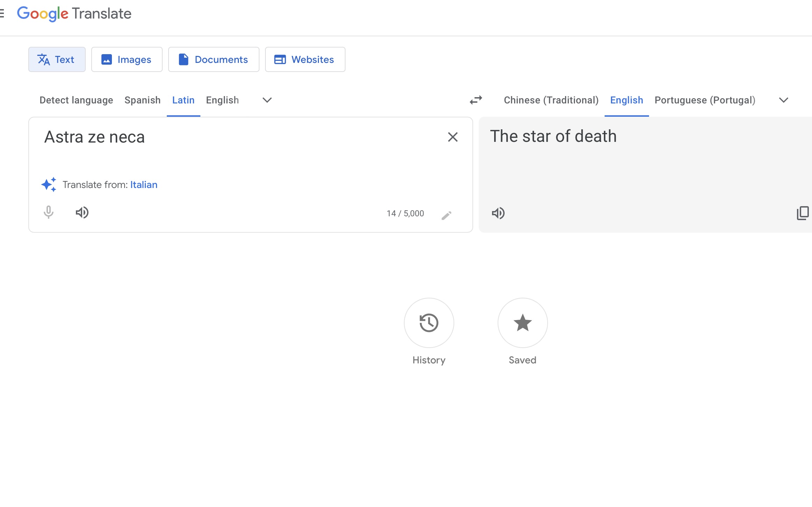The width and height of the screenshot is (812, 507).
Task: Switch to Images translation mode
Action: tap(127, 60)
